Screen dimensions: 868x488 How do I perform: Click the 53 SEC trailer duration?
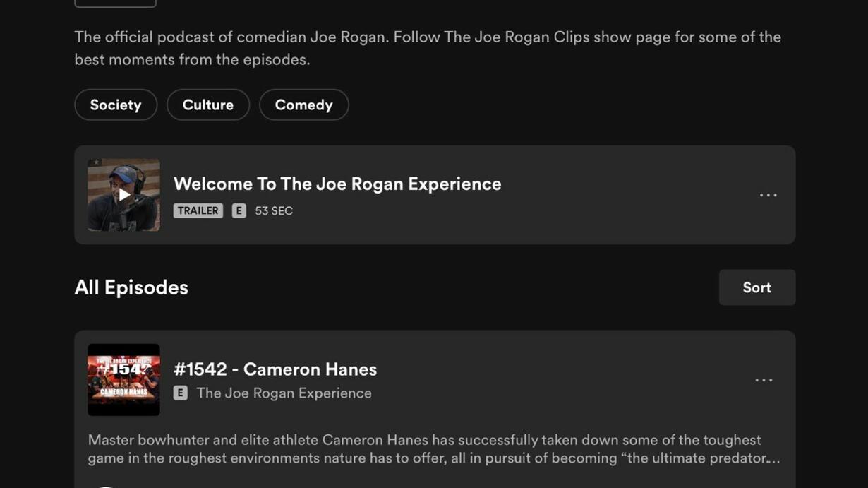pos(274,210)
